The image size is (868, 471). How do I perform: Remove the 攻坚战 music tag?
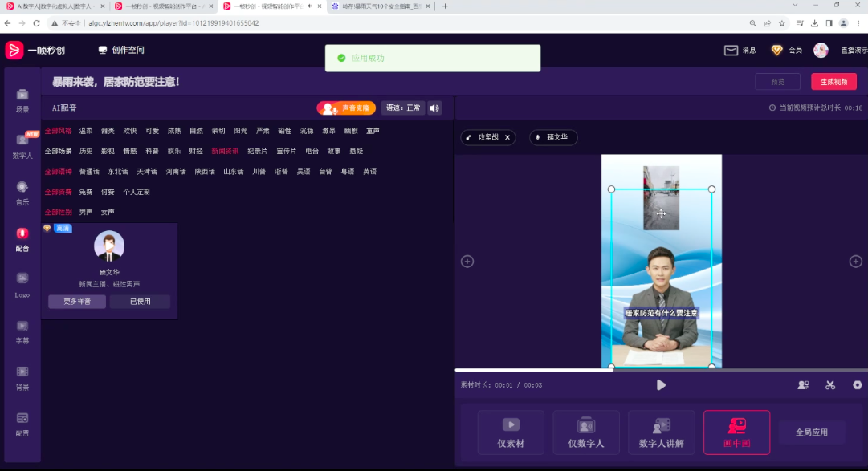(507, 137)
